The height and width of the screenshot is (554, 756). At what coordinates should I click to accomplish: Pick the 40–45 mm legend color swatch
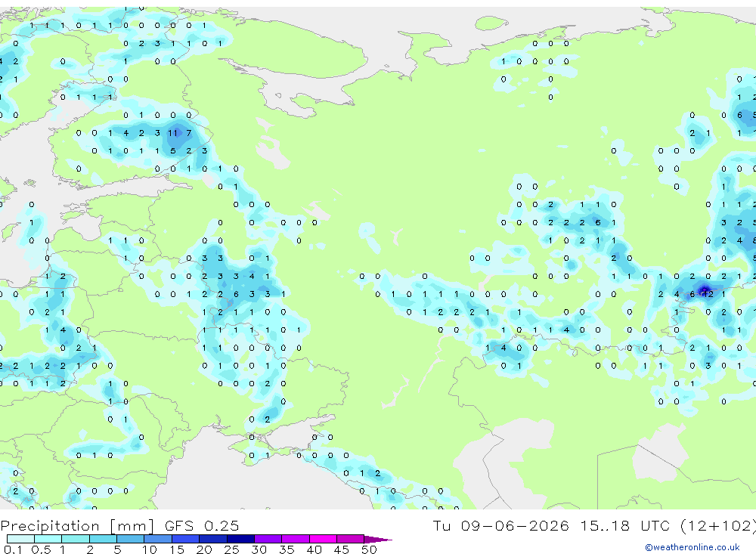click(x=323, y=539)
